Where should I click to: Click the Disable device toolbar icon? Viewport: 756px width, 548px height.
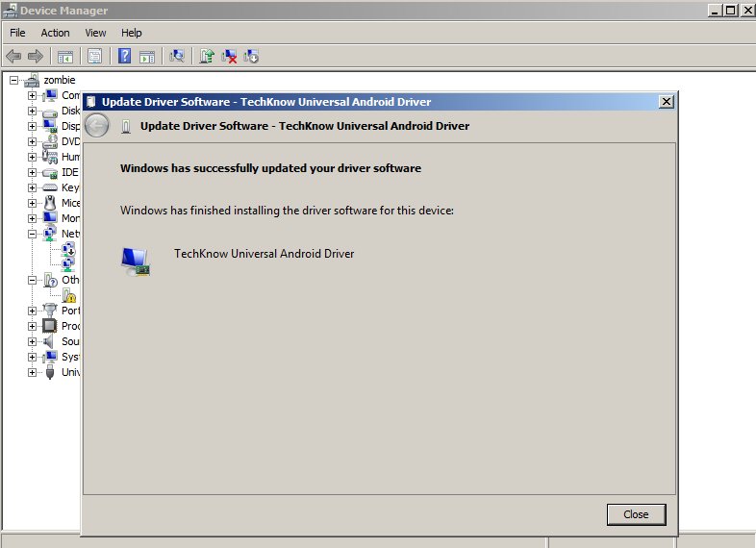pos(251,57)
